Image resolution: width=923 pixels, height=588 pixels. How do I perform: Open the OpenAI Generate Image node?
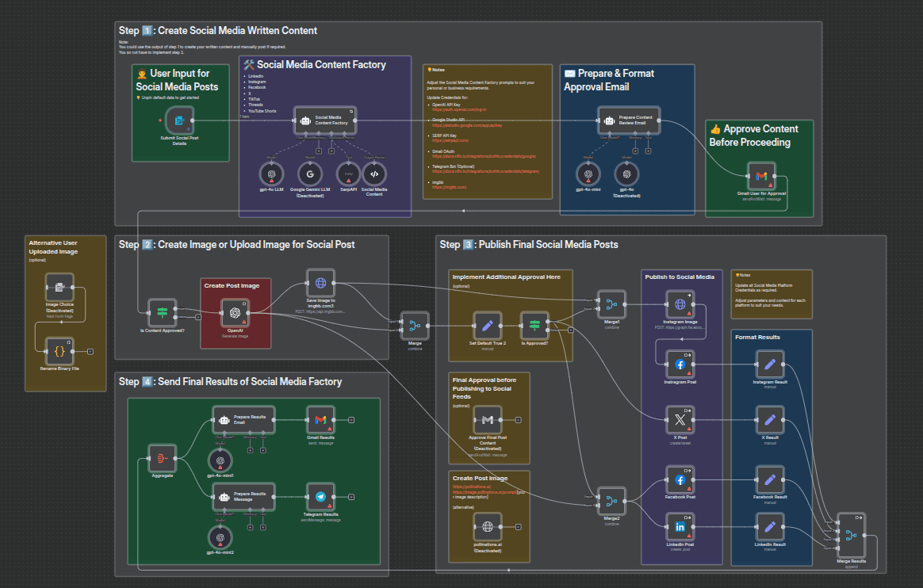pyautogui.click(x=236, y=313)
